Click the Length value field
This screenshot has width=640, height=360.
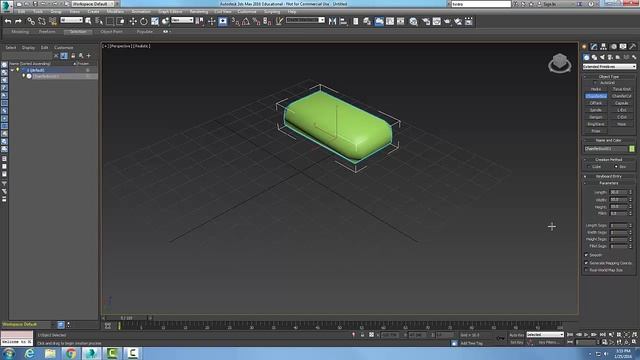pos(618,192)
